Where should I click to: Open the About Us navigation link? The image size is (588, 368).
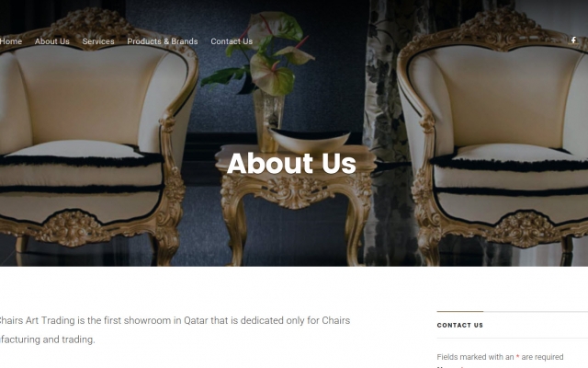point(52,41)
